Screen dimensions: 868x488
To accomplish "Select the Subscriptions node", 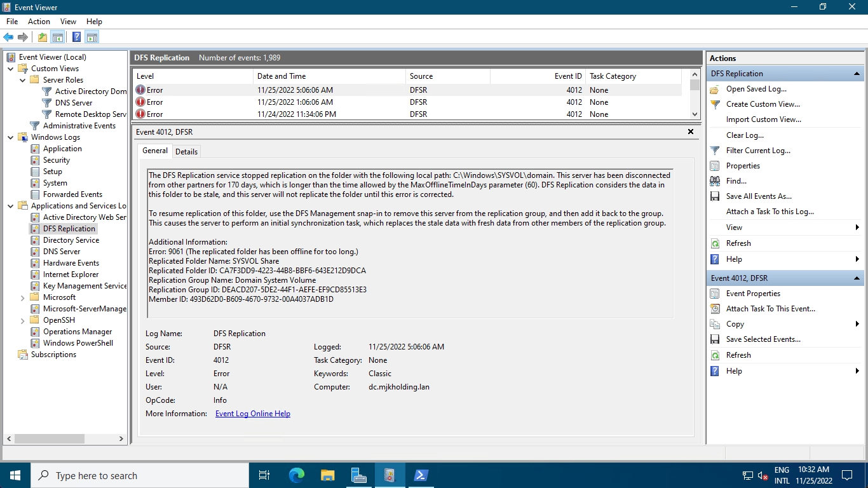I will click(x=53, y=355).
